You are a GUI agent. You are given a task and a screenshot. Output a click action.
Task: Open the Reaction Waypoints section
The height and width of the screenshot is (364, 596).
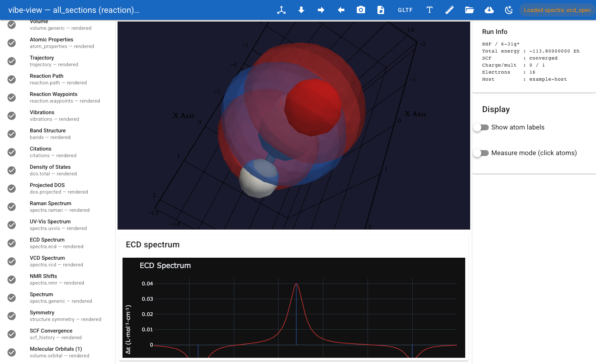tap(58, 98)
